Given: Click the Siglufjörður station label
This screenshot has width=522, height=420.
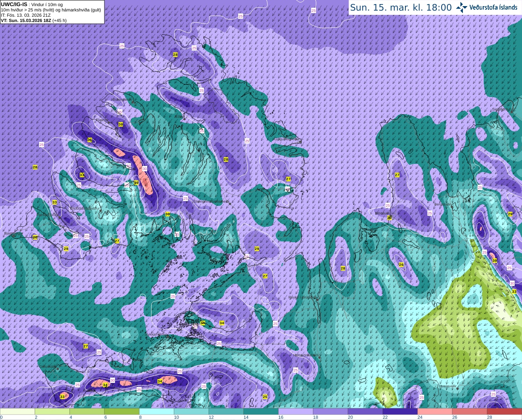Looking at the screenshot, I should pyautogui.click(x=501, y=109).
